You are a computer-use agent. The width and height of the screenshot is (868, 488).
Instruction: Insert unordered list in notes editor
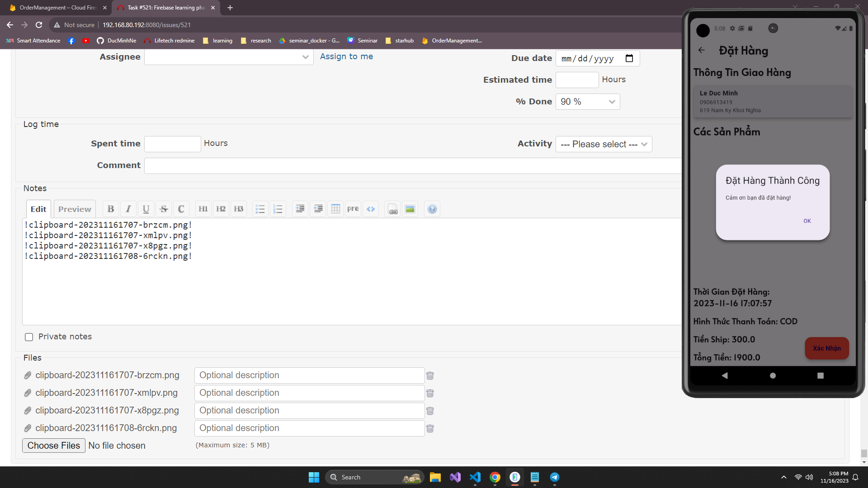tap(260, 209)
